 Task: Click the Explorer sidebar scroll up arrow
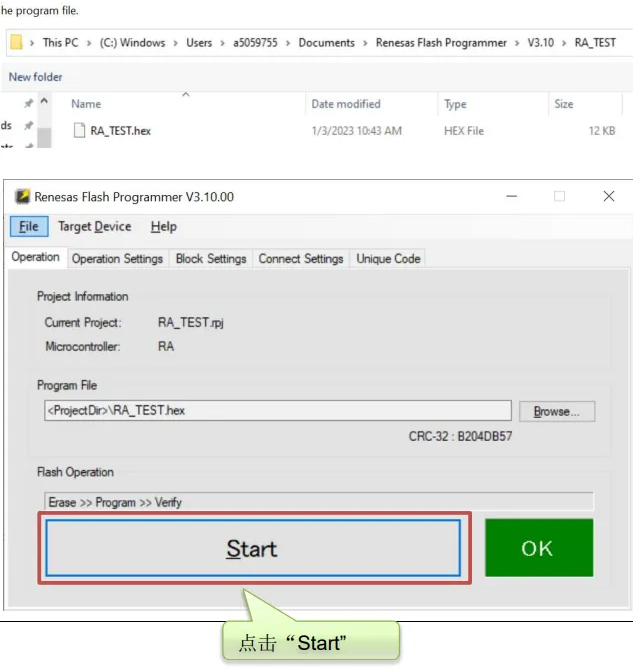click(x=44, y=102)
